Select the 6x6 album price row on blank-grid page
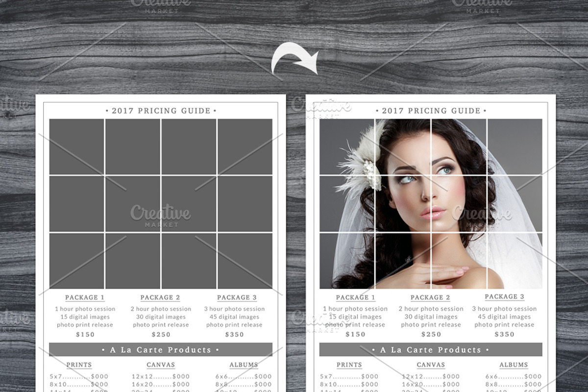This screenshot has width=588, height=392. pyautogui.click(x=244, y=377)
